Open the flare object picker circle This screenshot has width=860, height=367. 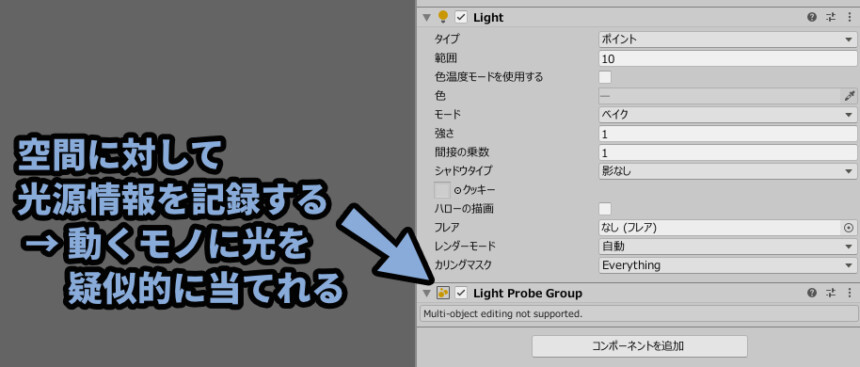[848, 228]
